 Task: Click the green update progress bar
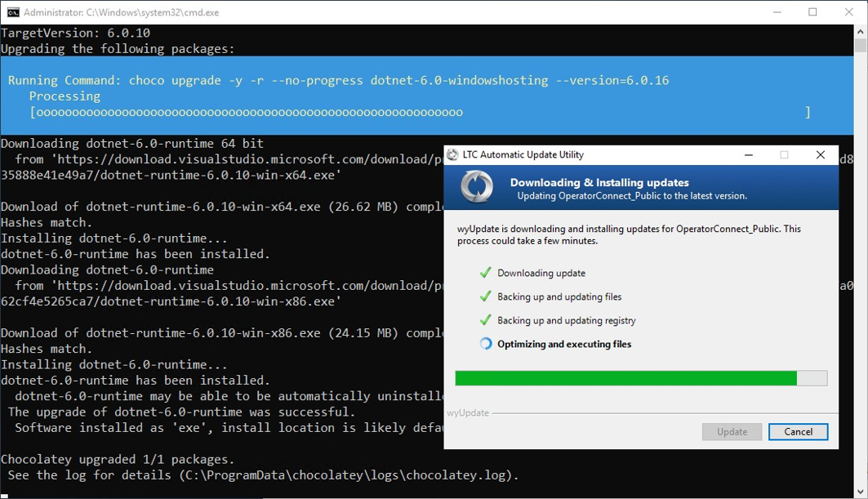click(x=625, y=378)
